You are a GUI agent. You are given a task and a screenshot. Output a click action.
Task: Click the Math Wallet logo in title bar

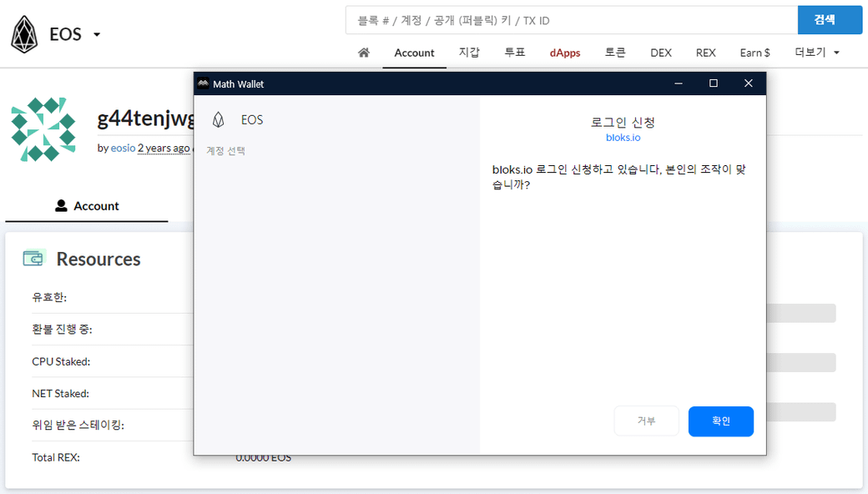(x=203, y=83)
